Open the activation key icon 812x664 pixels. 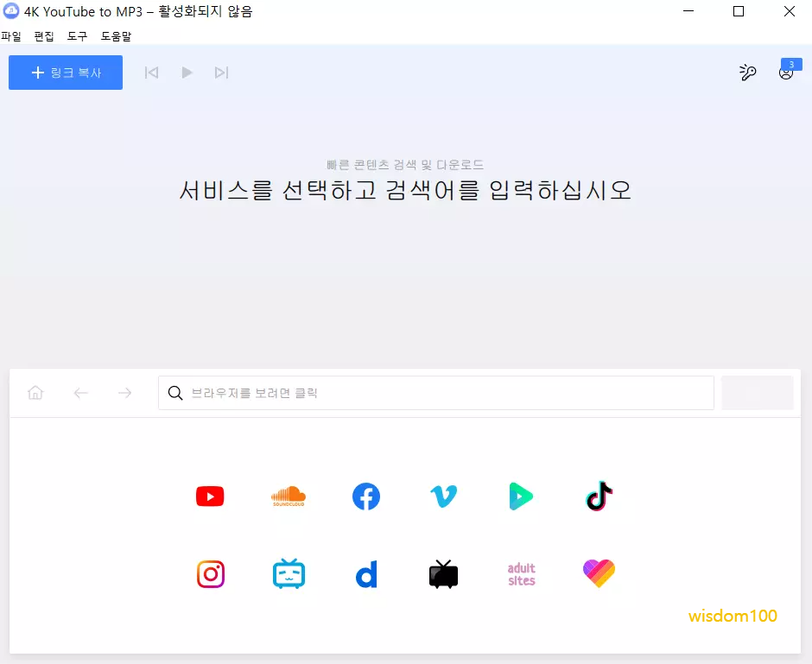click(x=747, y=73)
